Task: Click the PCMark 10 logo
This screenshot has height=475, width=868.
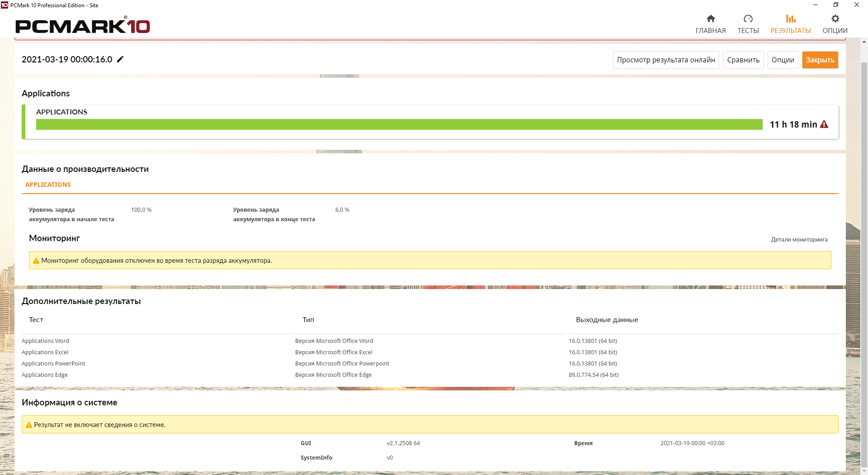Action: tap(83, 25)
